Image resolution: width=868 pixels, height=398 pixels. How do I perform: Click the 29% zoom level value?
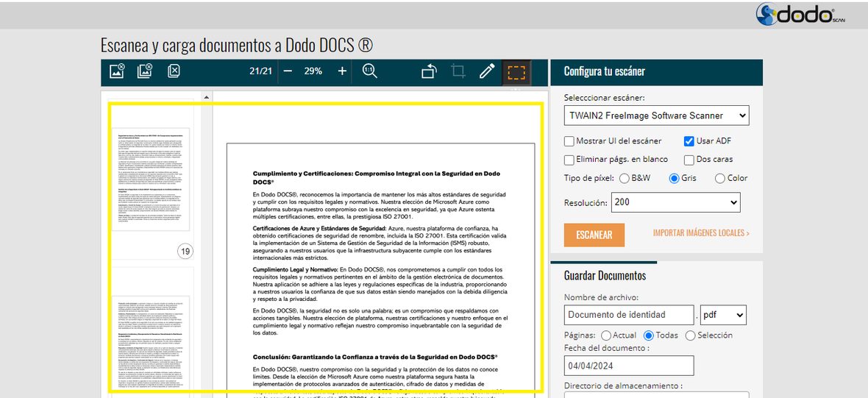click(x=313, y=71)
